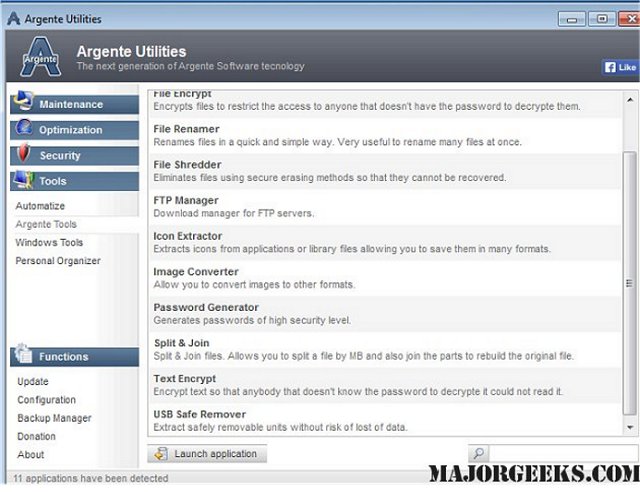Select the Icon Extractor tool
This screenshot has width=640, height=492.
pyautogui.click(x=385, y=243)
